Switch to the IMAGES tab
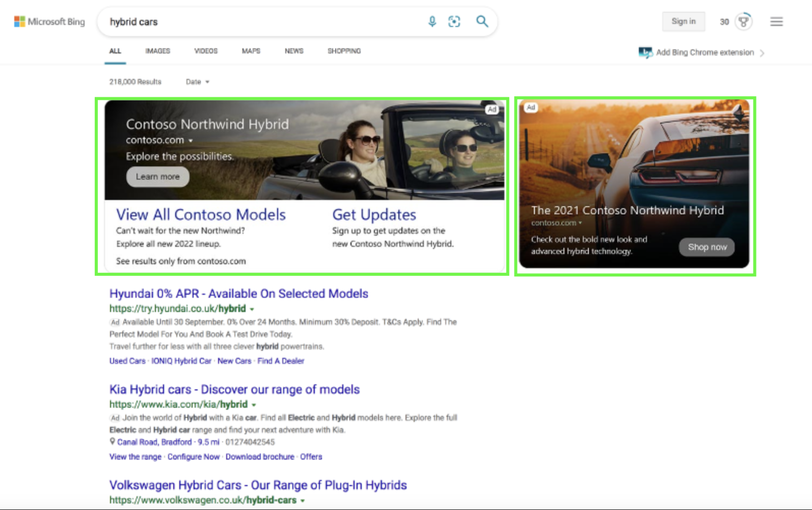The width and height of the screenshot is (812, 510). [157, 51]
